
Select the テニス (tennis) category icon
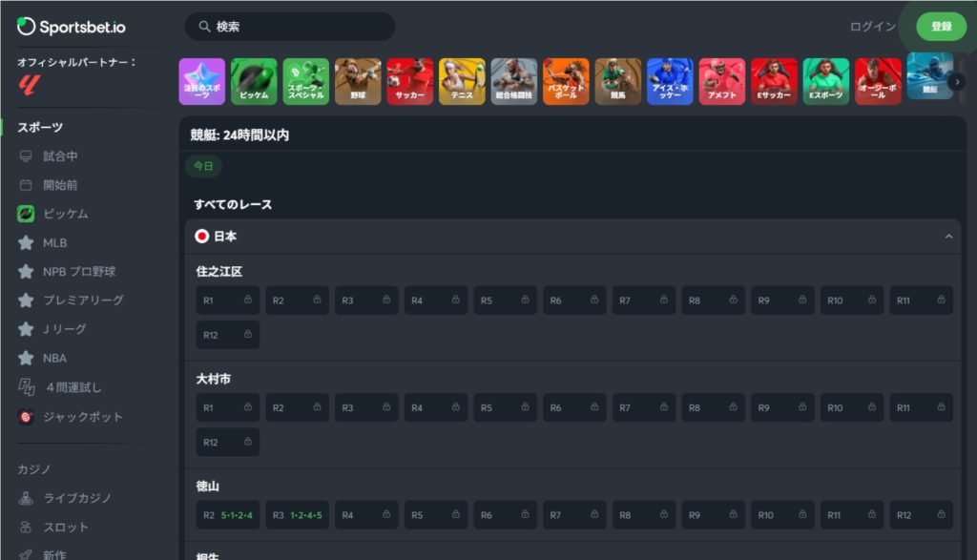pos(462,81)
